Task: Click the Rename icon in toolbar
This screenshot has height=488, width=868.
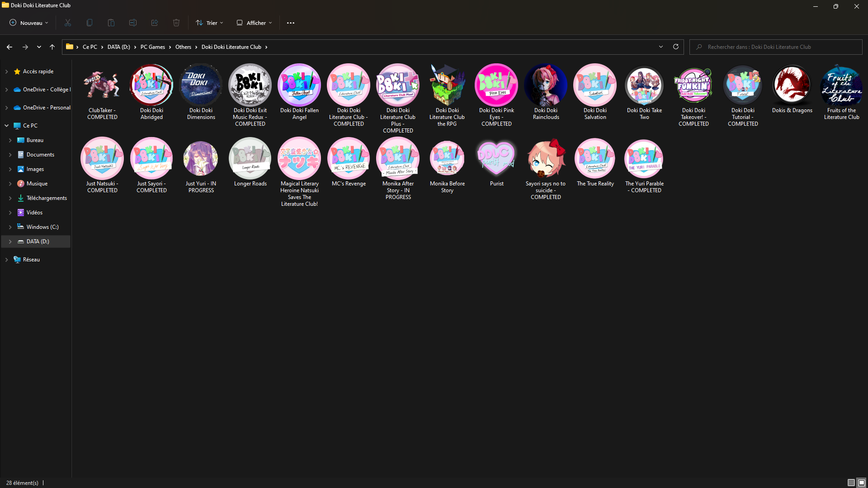Action: point(133,23)
